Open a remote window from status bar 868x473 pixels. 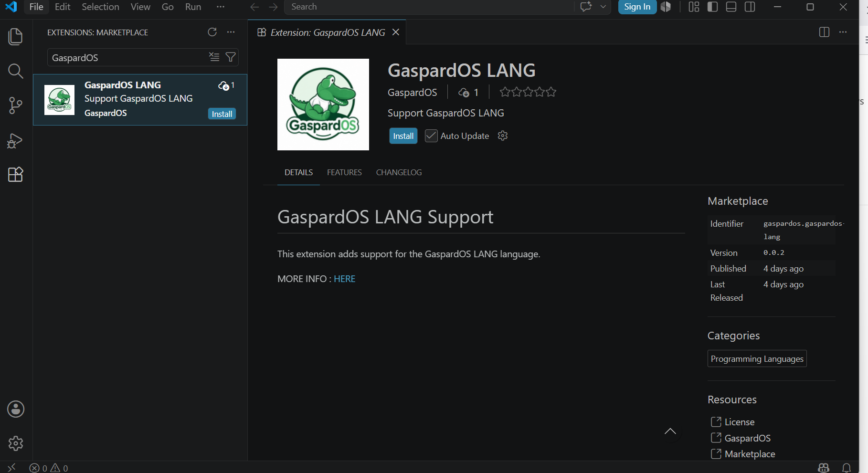coord(11,468)
